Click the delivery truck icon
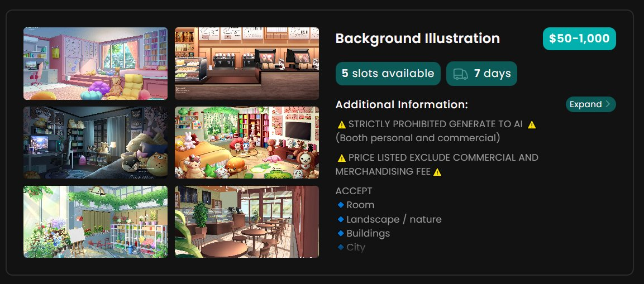 coord(460,74)
